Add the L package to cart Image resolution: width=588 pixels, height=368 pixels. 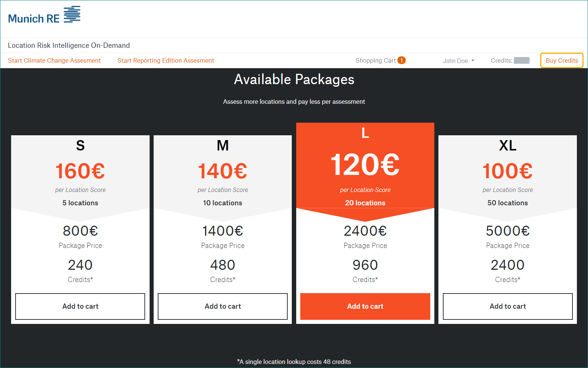(365, 306)
